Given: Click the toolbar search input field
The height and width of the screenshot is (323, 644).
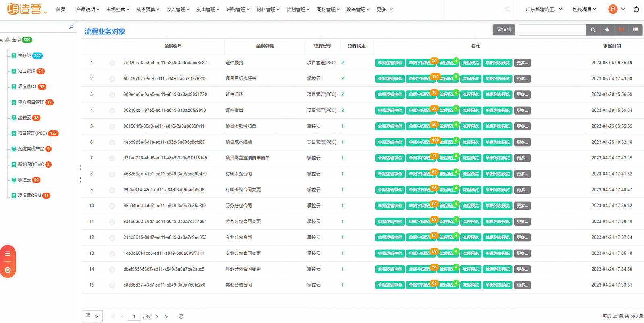Looking at the screenshot, I should (552, 30).
